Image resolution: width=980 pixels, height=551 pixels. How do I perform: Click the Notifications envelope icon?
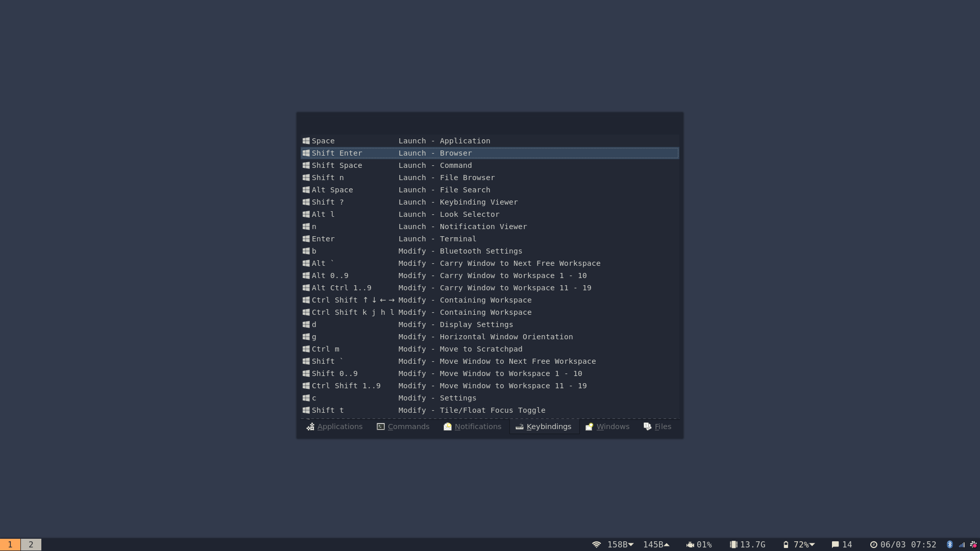(448, 427)
